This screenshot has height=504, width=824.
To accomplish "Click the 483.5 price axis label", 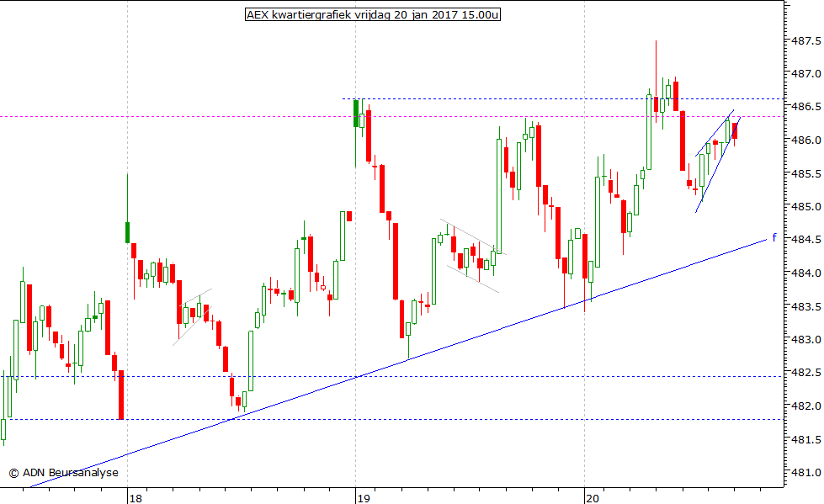I will tap(806, 306).
